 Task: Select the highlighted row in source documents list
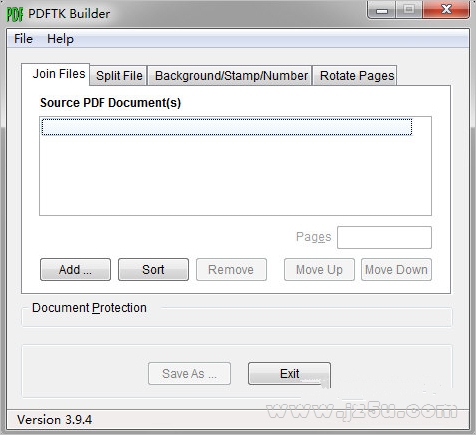(x=227, y=127)
